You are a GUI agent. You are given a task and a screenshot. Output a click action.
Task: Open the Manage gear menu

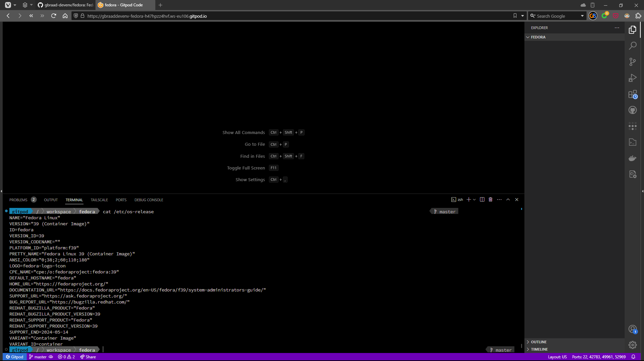(633, 345)
